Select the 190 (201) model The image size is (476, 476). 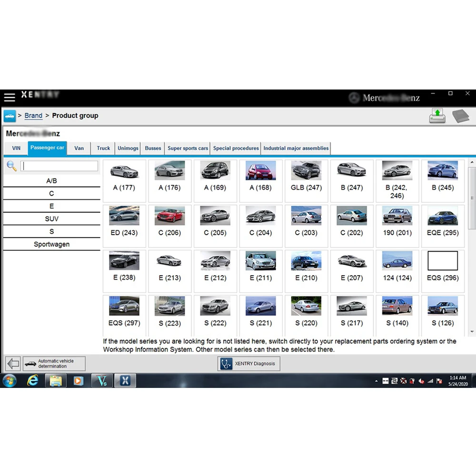(x=397, y=226)
